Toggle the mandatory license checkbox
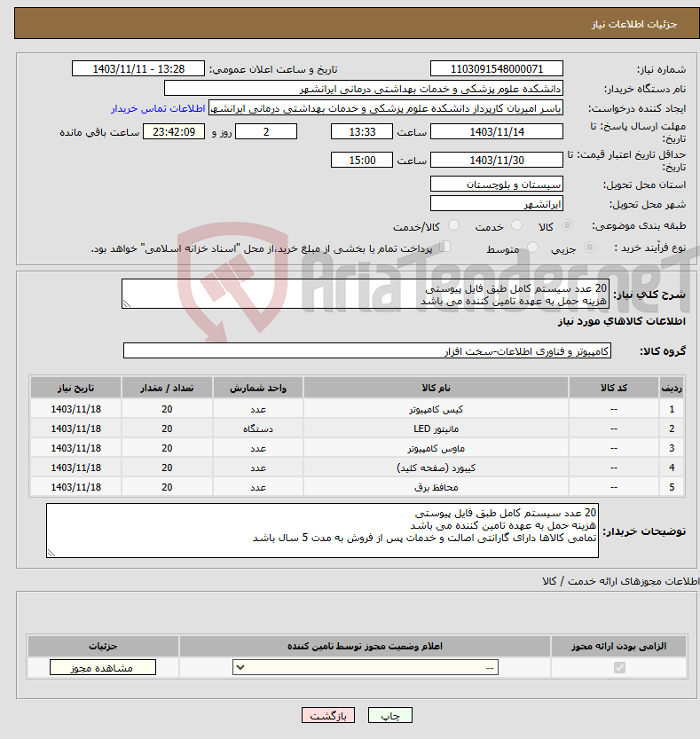The height and width of the screenshot is (739, 700). [619, 667]
